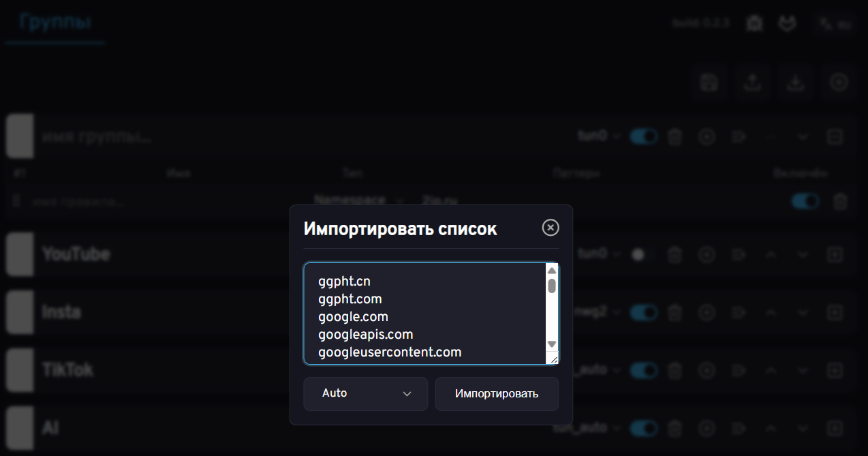
Task: Delete the YouTube group
Action: tap(674, 255)
